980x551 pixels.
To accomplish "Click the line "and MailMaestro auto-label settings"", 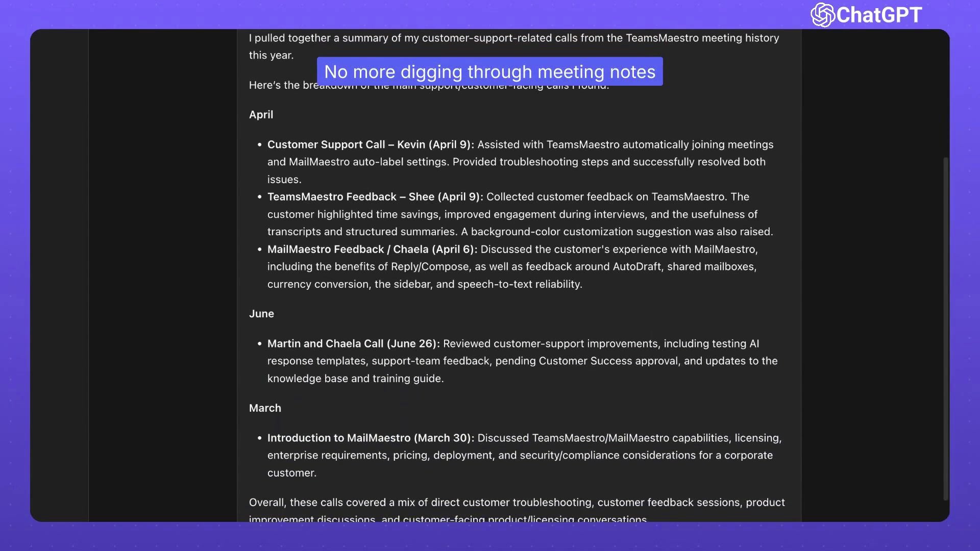I will click(x=358, y=162).
